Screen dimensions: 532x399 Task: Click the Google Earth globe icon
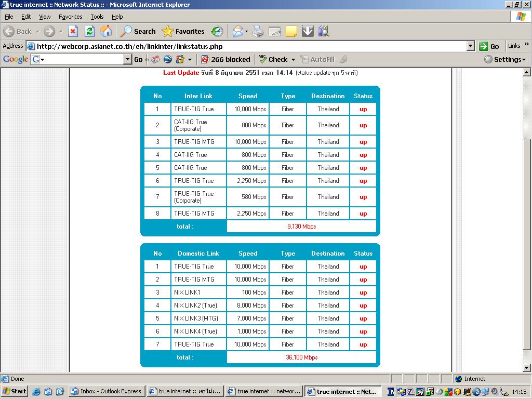click(x=168, y=59)
